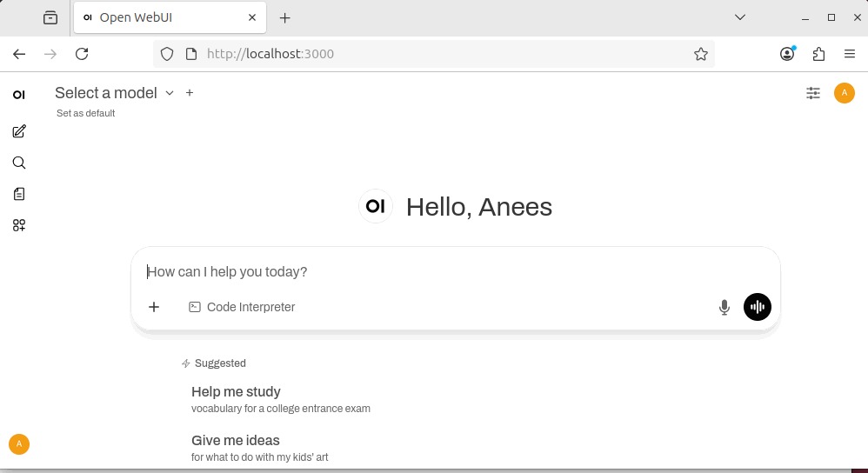
Task: Click the Set as default link
Action: point(85,113)
